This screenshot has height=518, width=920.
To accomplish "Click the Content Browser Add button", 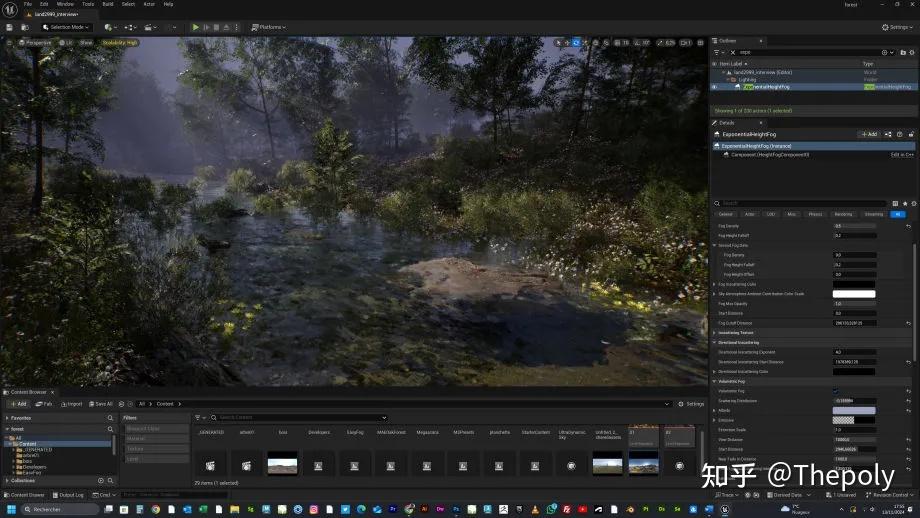I will point(18,404).
